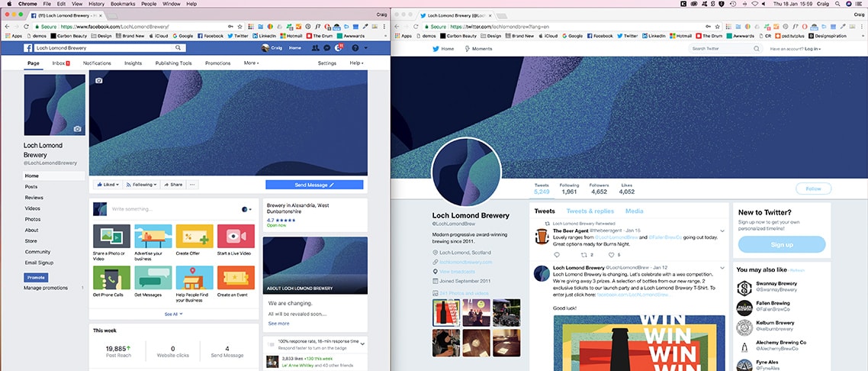
Task: Open the More dropdown in page tabs
Action: (x=251, y=63)
